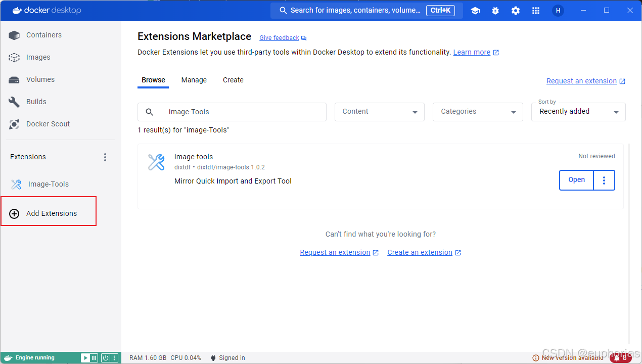The height and width of the screenshot is (364, 642).
Task: Click the global search field in header
Action: coord(366,10)
